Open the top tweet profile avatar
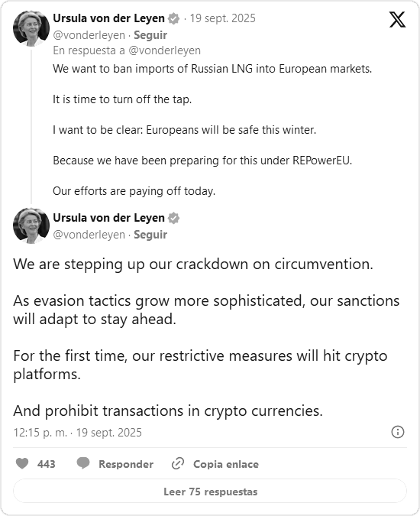The height and width of the screenshot is (516, 420). [x=31, y=28]
